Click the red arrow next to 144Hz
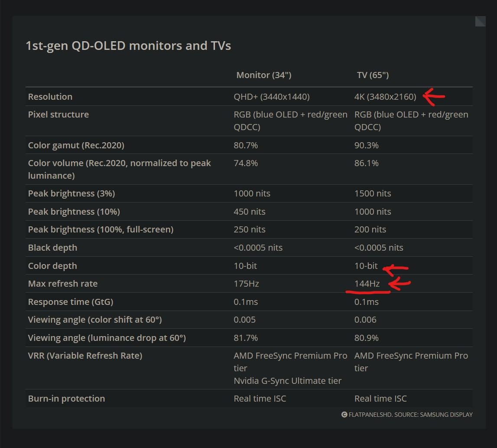Viewport: 497px width, 448px height. 399,284
